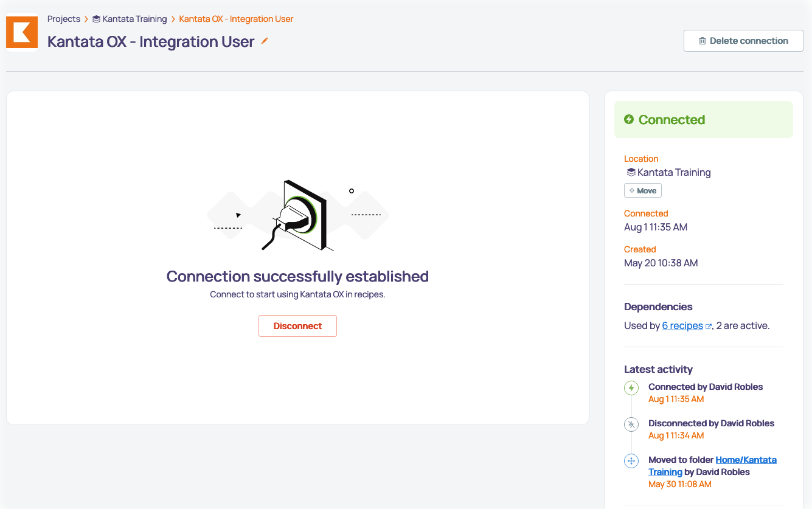Click the Connection successfully established heading
This screenshot has height=509, width=812.
(297, 276)
